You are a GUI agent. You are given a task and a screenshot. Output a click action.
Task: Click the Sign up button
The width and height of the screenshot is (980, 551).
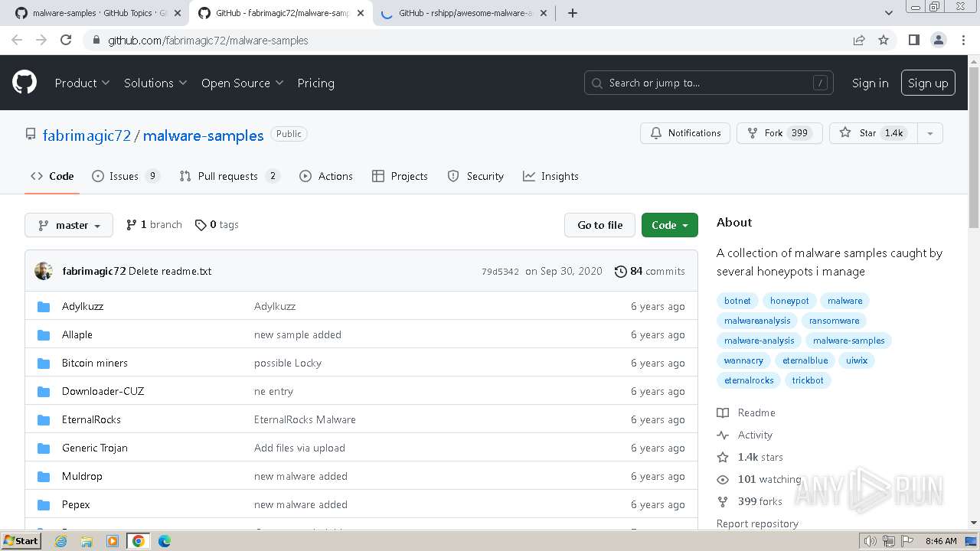pyautogui.click(x=928, y=83)
